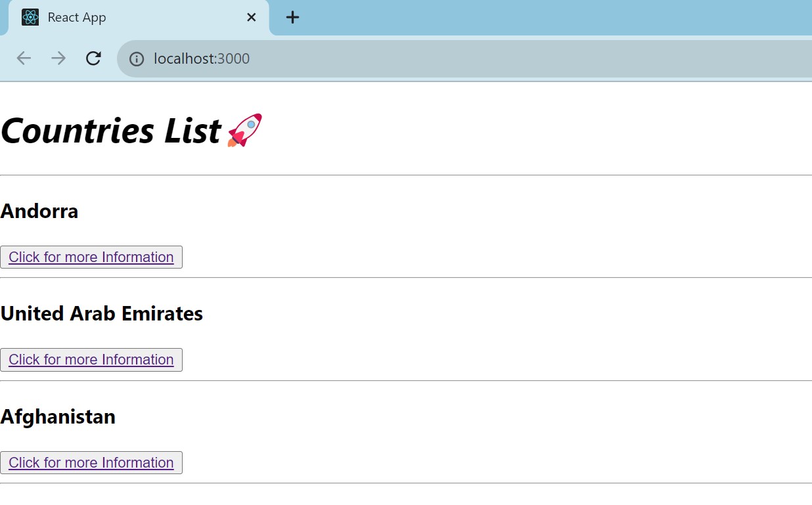Image resolution: width=812 pixels, height=505 pixels.
Task: Click the site information icon in address bar
Action: click(136, 58)
